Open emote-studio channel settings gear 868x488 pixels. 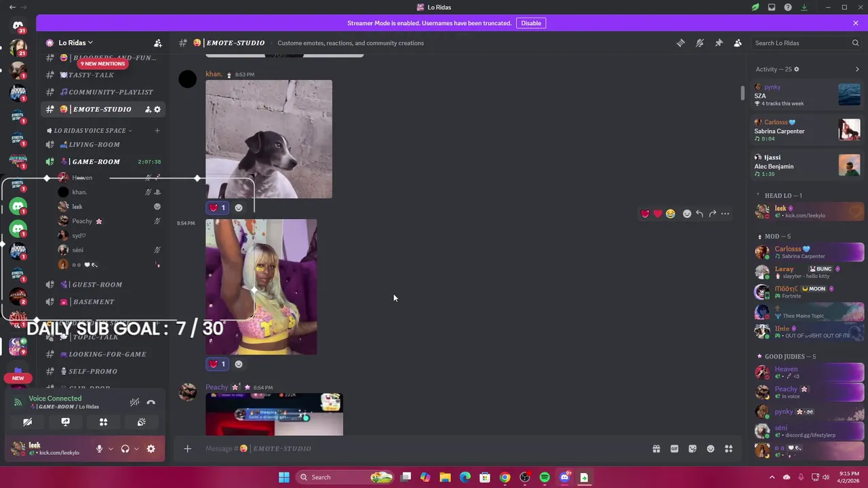(x=157, y=109)
